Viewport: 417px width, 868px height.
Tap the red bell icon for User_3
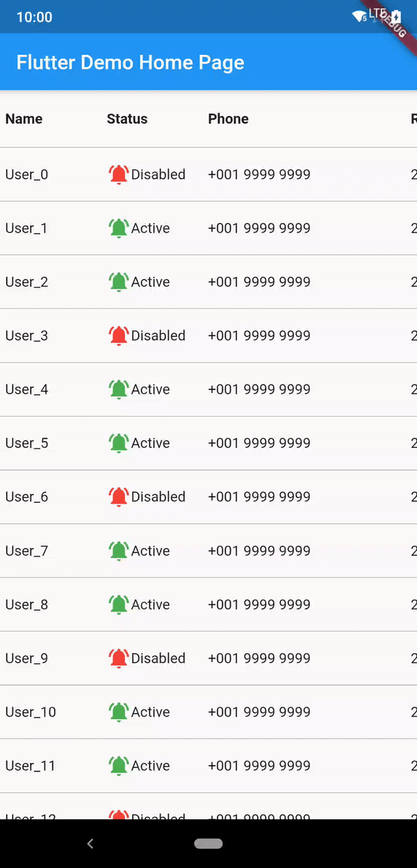[x=119, y=336]
